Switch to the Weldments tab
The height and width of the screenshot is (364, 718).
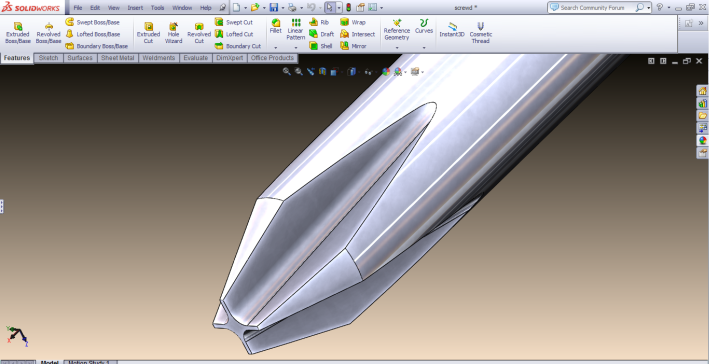158,58
